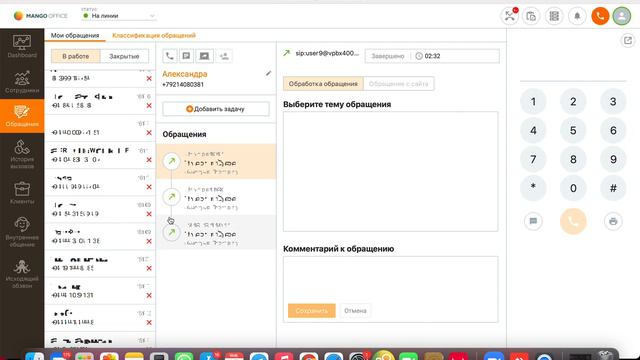Switch to the Мои обращения tab
Viewport: 640px width, 360px height.
[75, 36]
